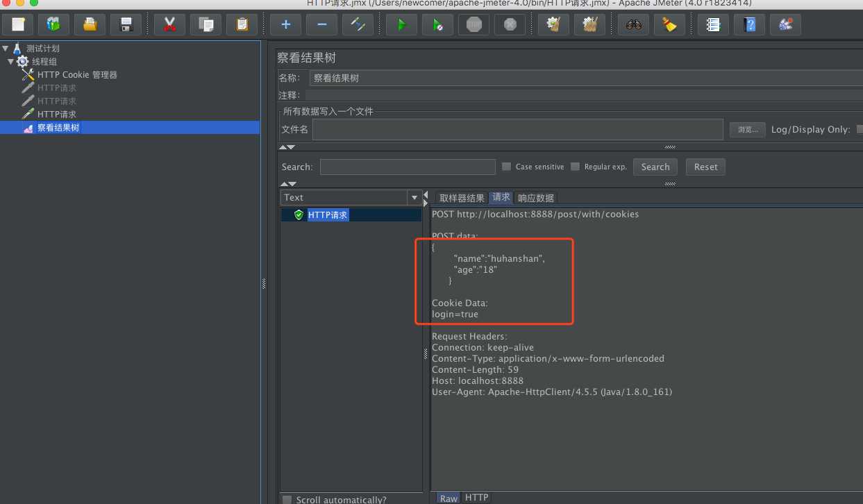Switch to the 取样器结果 tab
863x504 pixels.
coord(462,198)
